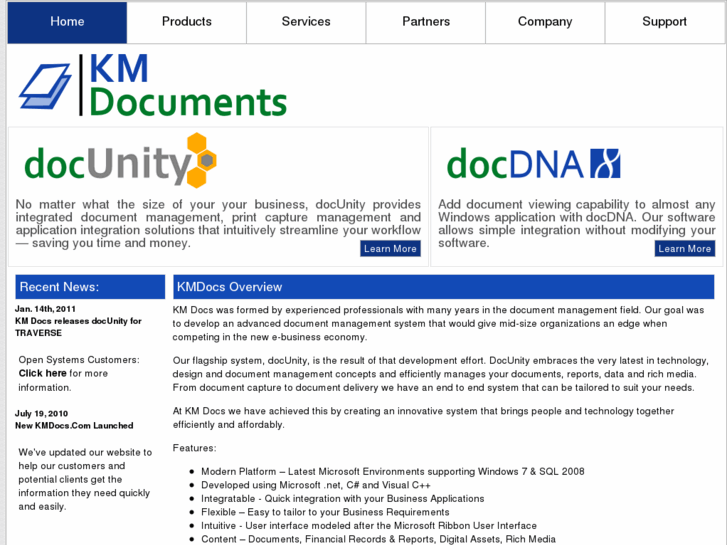This screenshot has width=727, height=545.
Task: Click the 'Content – Documents, Financial Records' bullet
Action: (x=378, y=539)
